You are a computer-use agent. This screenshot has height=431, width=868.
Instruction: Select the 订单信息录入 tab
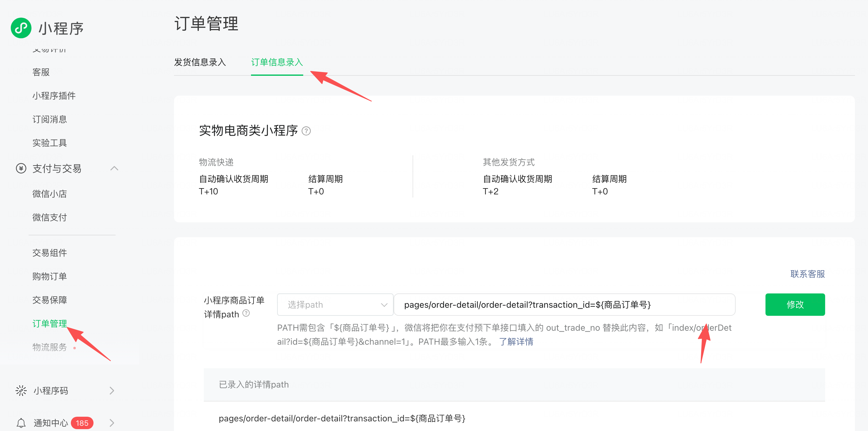tap(276, 62)
